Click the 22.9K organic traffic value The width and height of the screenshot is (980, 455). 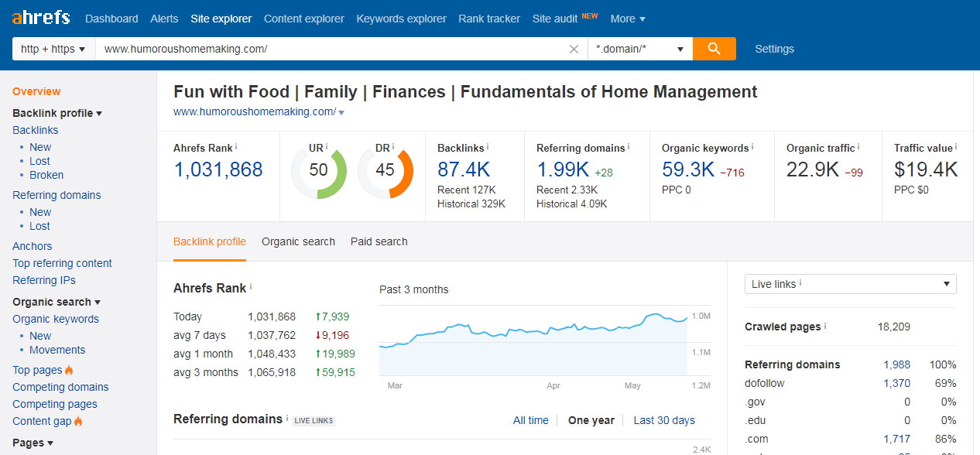point(813,169)
